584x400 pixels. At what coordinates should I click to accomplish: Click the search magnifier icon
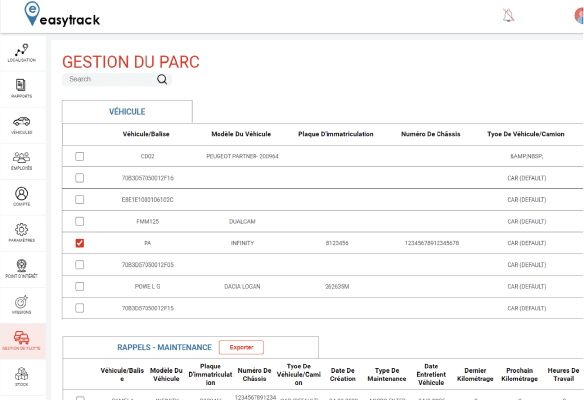coord(162,79)
